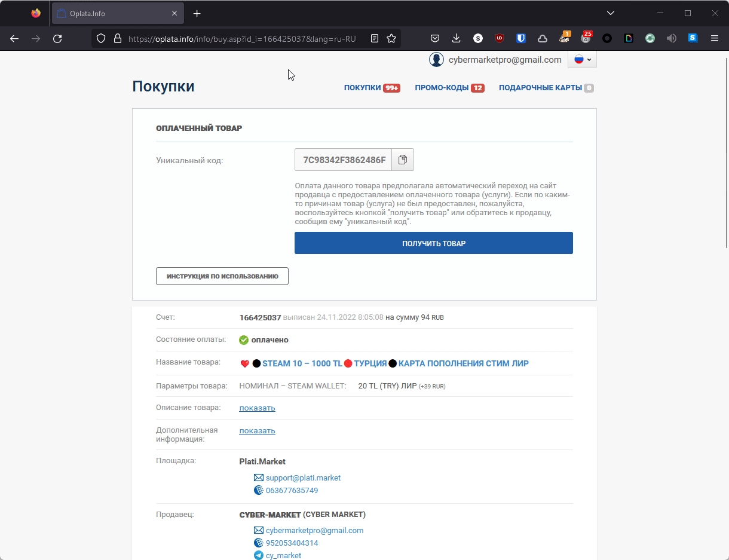Click the unique code field
Screen dimensions: 729x560
tap(344, 160)
